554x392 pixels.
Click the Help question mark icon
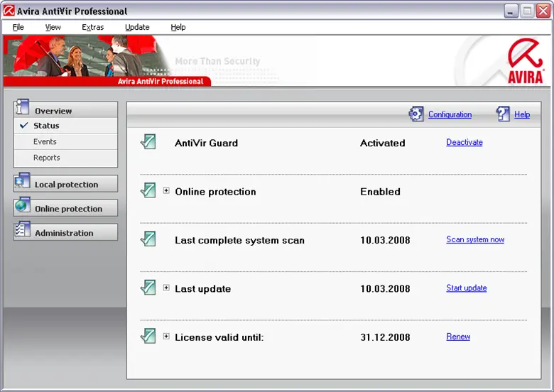click(503, 114)
